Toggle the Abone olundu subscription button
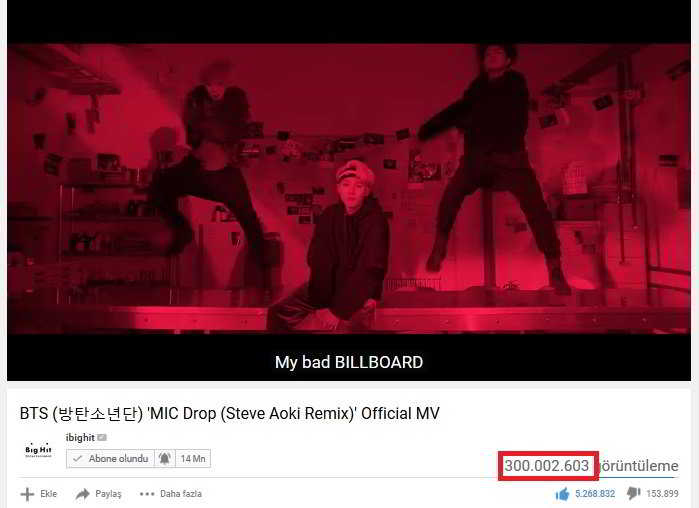Screen dimensions: 699x508 tap(110, 459)
